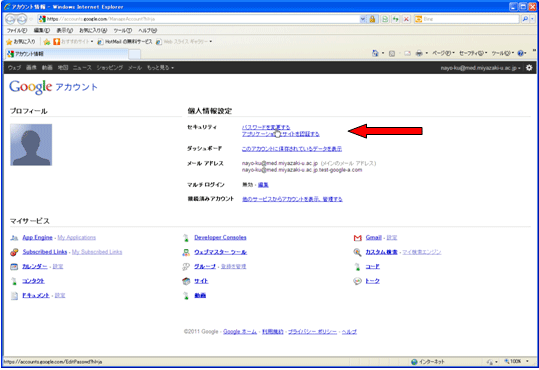
Task: Click the home icon in command bar
Action: click(375, 53)
